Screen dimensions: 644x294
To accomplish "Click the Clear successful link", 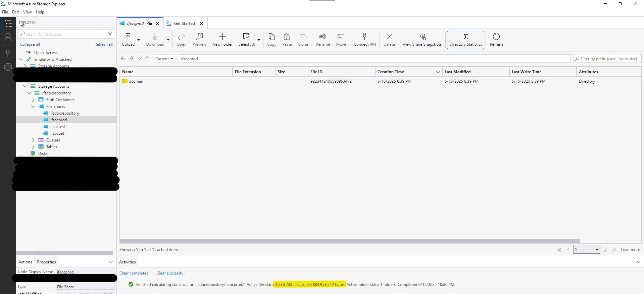I will tap(170, 273).
